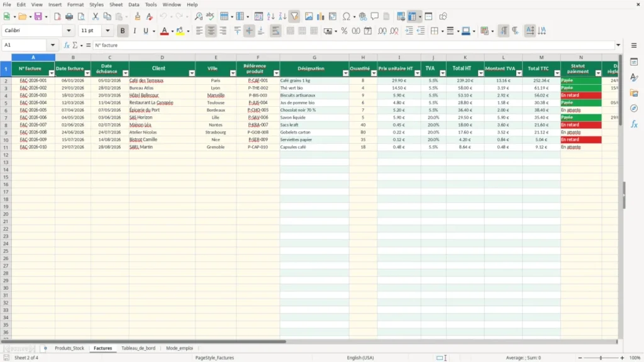Image resolution: width=644 pixels, height=362 pixels.
Task: Open the TVA column filter dropdown
Action: coord(442,73)
